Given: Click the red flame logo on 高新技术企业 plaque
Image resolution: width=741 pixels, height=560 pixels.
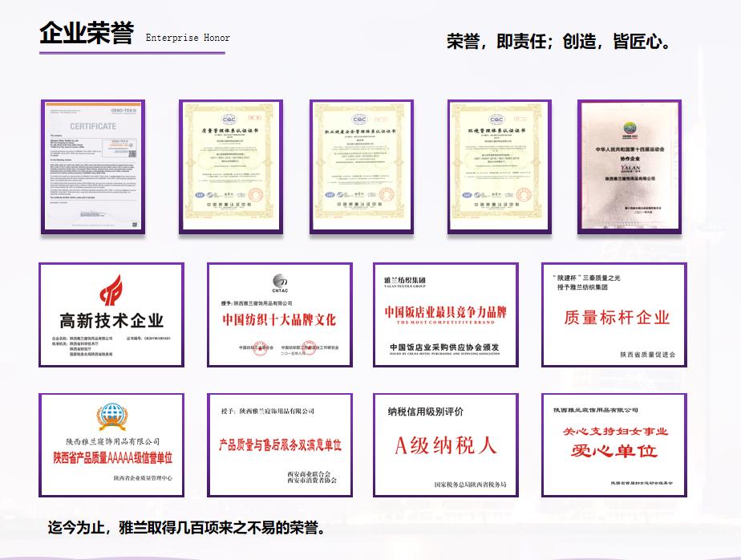Looking at the screenshot, I should 111,290.
